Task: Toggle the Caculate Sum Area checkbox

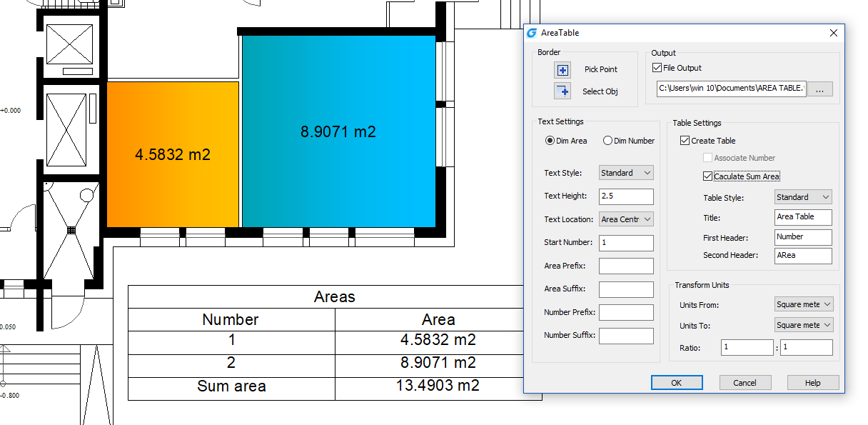Action: point(707,176)
